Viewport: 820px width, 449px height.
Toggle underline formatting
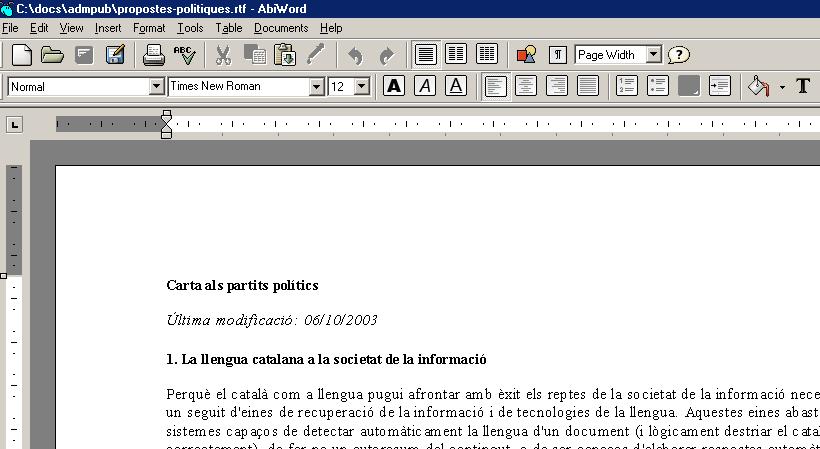[x=456, y=86]
